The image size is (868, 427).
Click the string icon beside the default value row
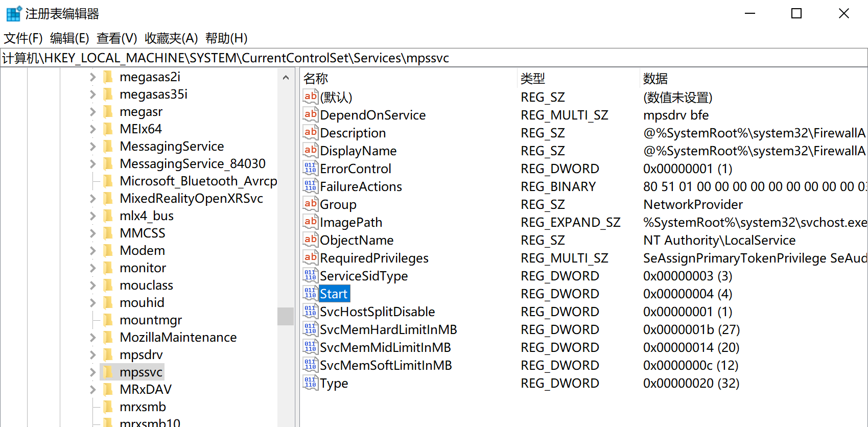310,97
